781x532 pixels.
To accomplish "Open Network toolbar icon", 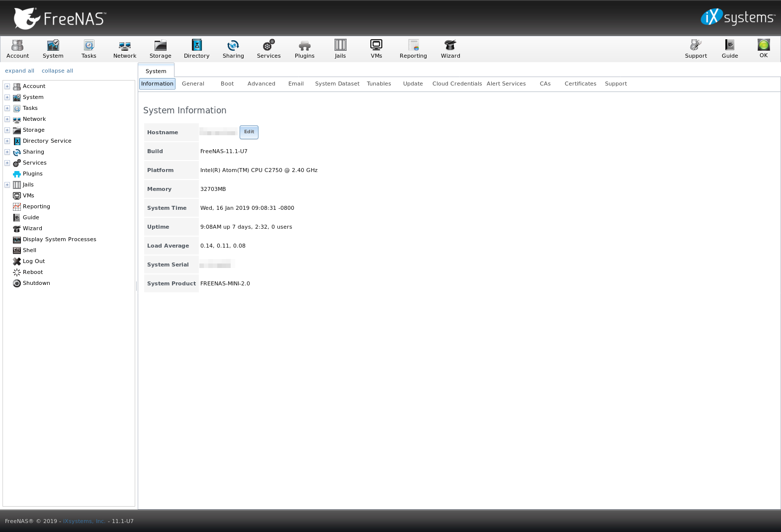I will [x=125, y=49].
